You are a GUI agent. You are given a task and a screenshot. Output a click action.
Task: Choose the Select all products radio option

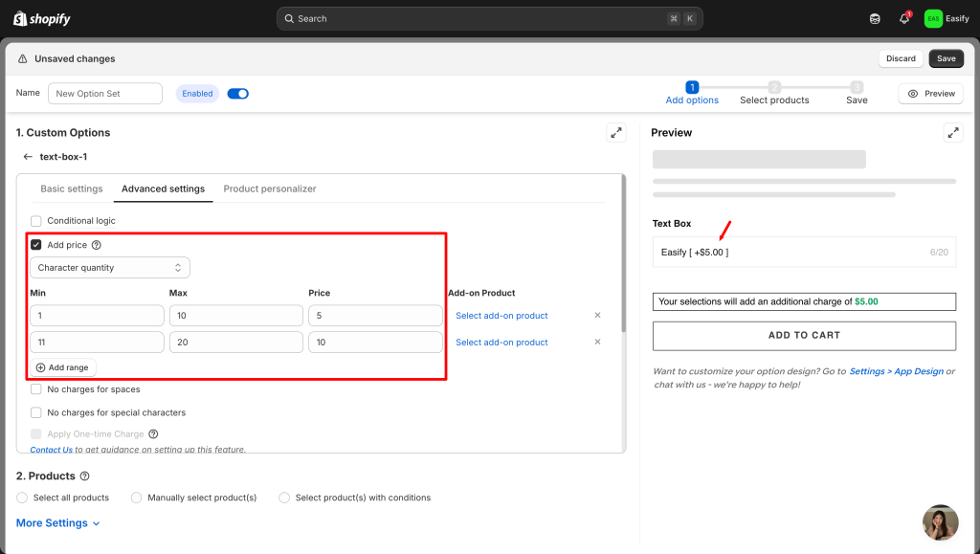tap(23, 498)
